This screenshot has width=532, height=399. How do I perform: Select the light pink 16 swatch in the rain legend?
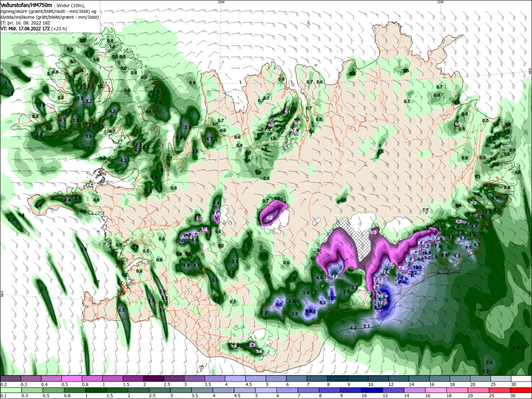[436, 390]
